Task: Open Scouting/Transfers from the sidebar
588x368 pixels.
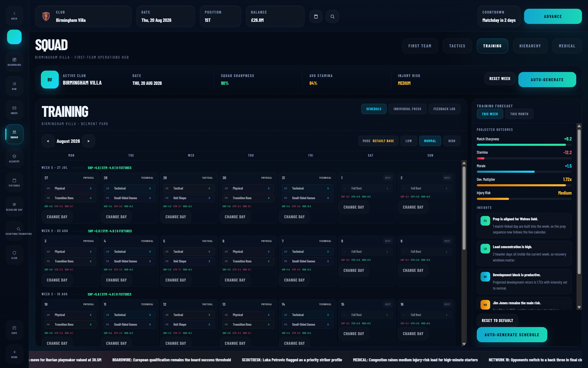Action: click(14, 230)
